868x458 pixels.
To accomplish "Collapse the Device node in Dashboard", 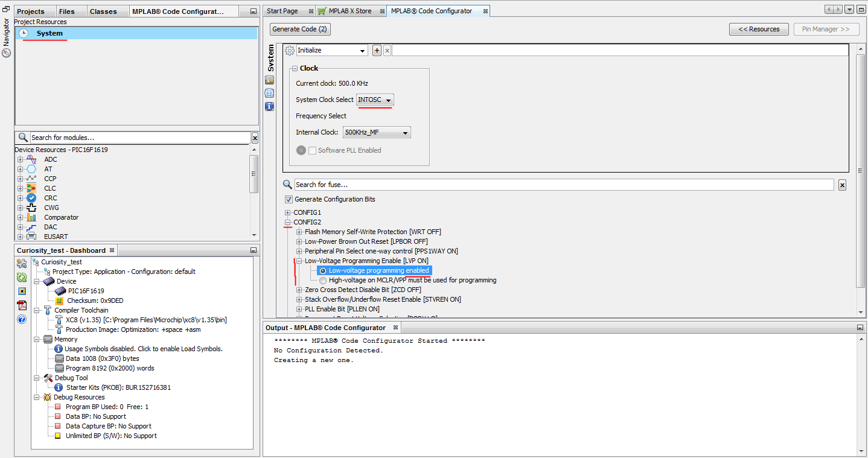I will tap(37, 281).
